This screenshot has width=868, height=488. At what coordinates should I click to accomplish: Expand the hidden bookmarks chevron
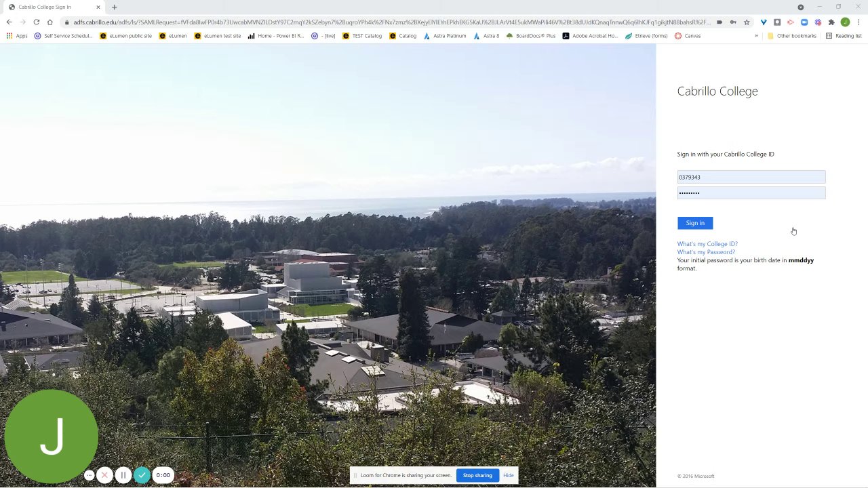[x=756, y=36]
